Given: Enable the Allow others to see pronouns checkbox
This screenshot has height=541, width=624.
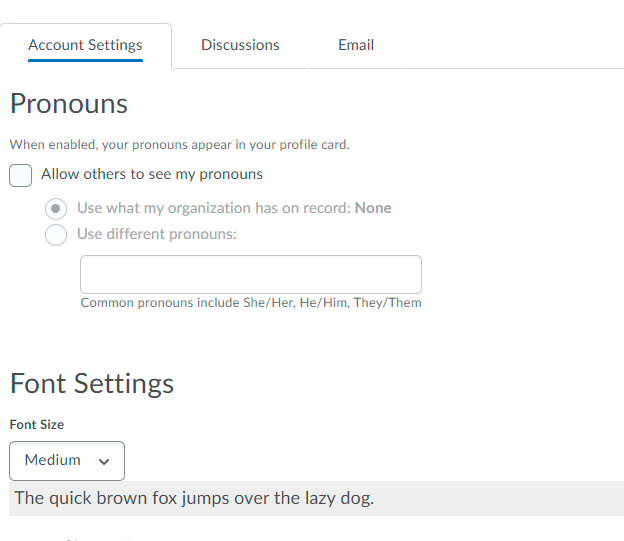Looking at the screenshot, I should point(21,175).
